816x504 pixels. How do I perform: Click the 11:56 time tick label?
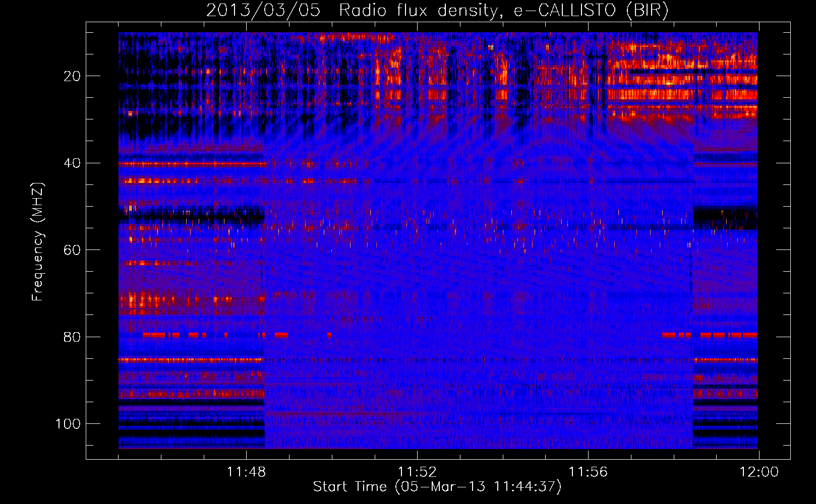[588, 472]
